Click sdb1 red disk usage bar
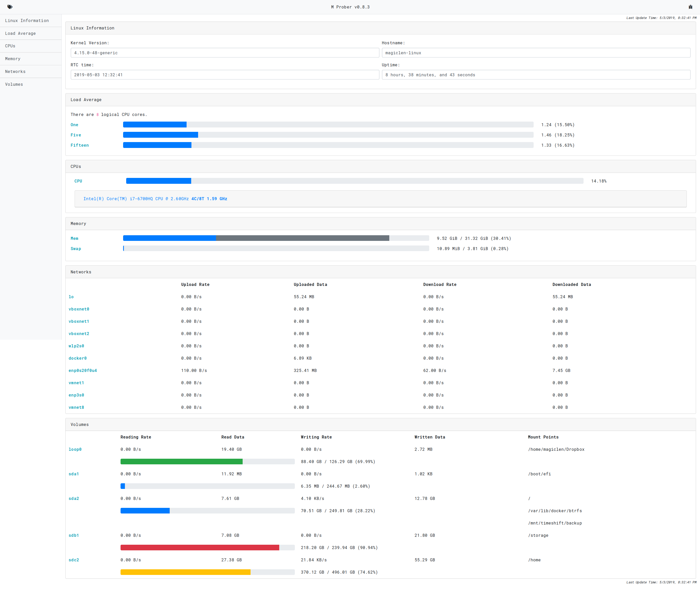The height and width of the screenshot is (589, 700). [208, 548]
